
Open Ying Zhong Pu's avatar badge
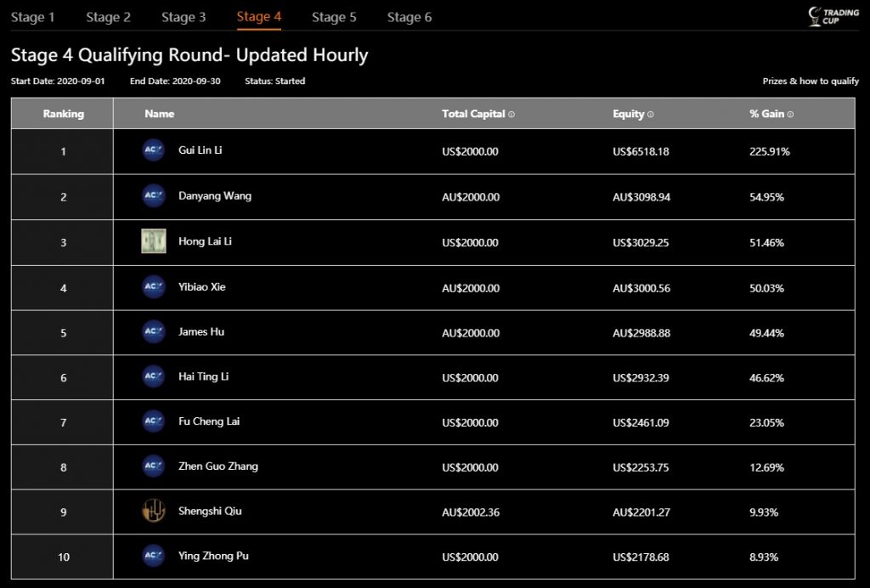click(x=153, y=557)
